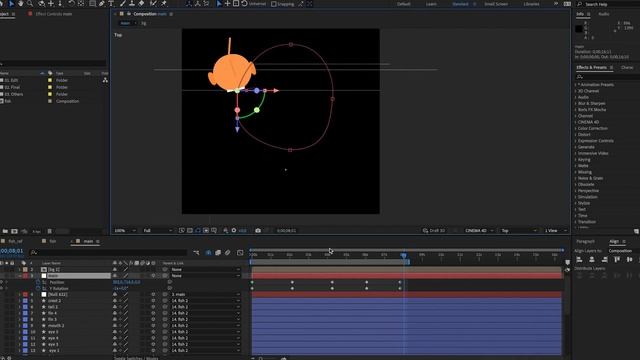Select the Rotation tool in toolbar

pyautogui.click(x=71, y=4)
